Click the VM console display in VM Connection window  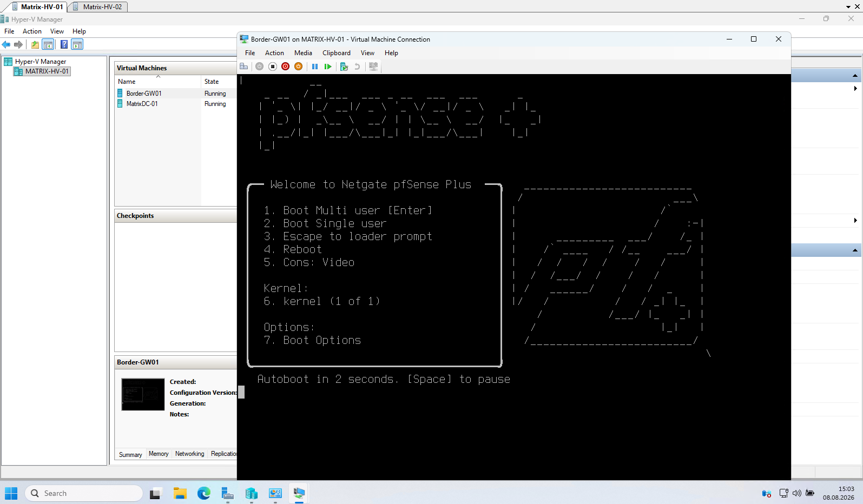coord(514,277)
